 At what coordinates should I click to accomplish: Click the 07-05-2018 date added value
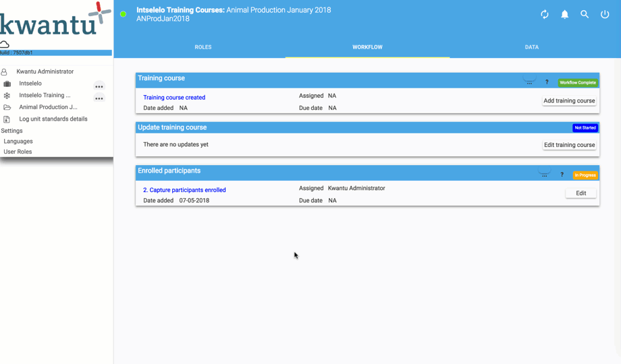pyautogui.click(x=194, y=201)
